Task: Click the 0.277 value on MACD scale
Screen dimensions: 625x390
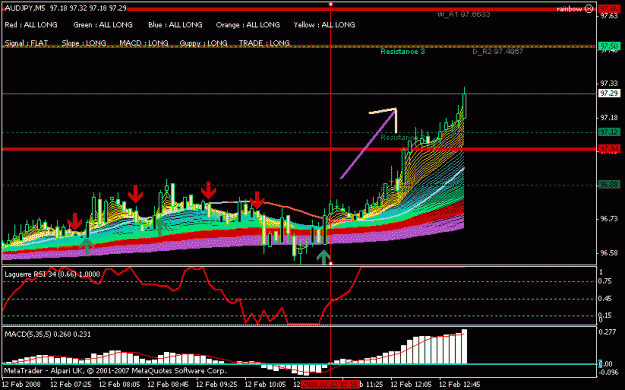Action: pyautogui.click(x=607, y=332)
